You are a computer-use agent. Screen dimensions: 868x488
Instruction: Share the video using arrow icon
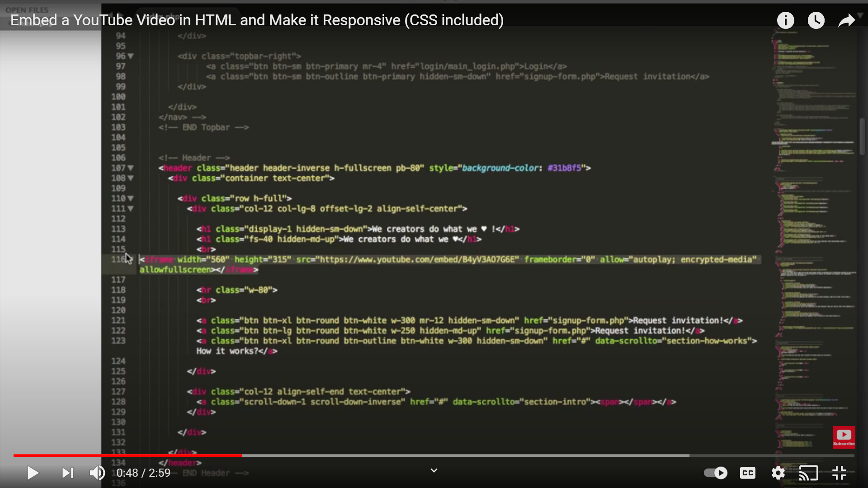[x=846, y=20]
